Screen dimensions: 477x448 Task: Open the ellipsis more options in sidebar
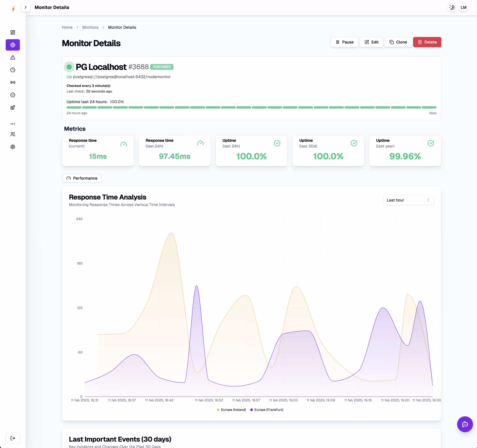[x=13, y=124]
